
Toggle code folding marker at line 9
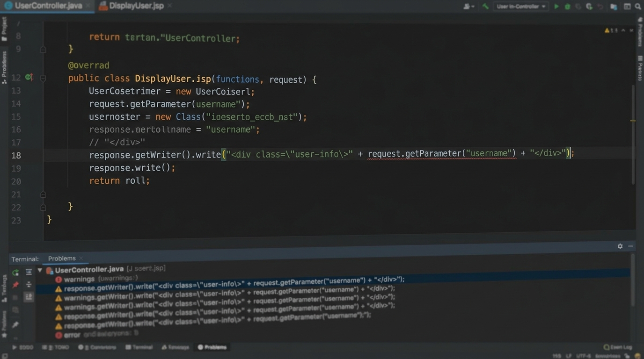point(43,49)
